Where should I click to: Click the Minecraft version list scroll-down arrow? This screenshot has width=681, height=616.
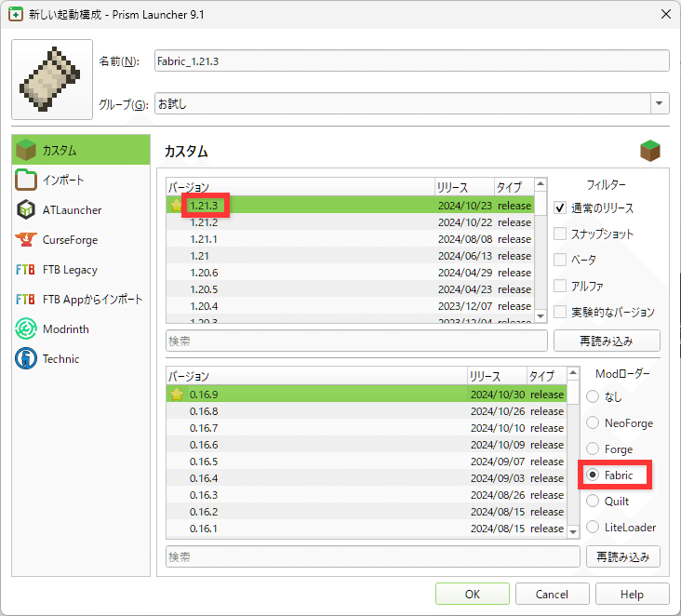point(541,316)
